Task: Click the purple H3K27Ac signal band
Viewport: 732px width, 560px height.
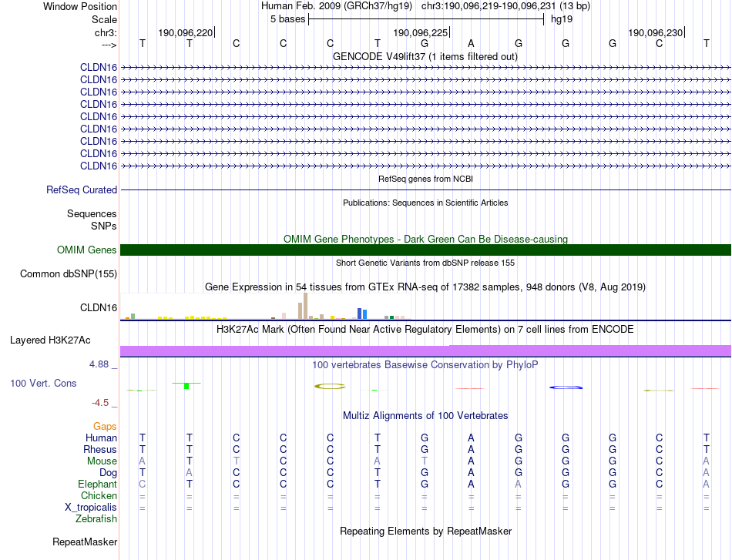Action: [425, 351]
